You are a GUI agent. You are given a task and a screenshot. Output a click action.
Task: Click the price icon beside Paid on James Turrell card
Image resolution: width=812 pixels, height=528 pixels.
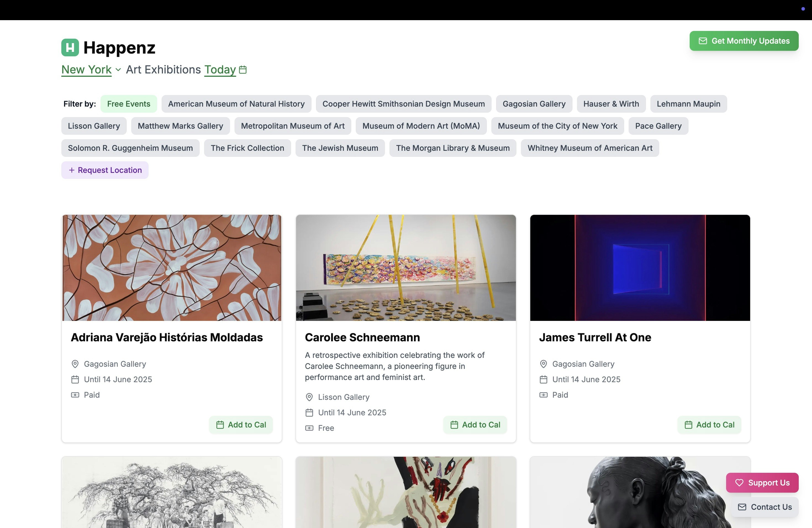click(544, 395)
